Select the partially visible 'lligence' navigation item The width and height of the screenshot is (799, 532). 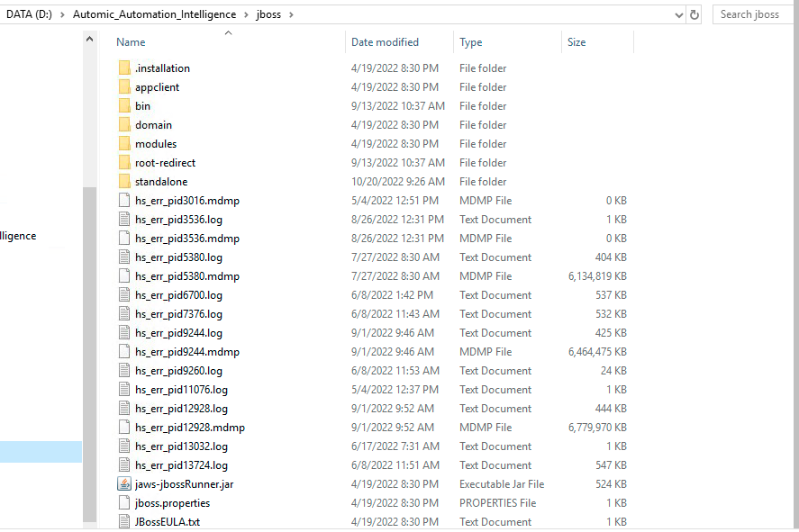tap(18, 236)
